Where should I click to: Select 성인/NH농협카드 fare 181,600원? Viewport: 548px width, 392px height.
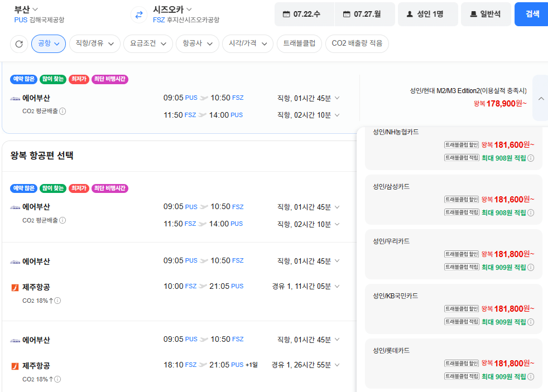pos(454,148)
